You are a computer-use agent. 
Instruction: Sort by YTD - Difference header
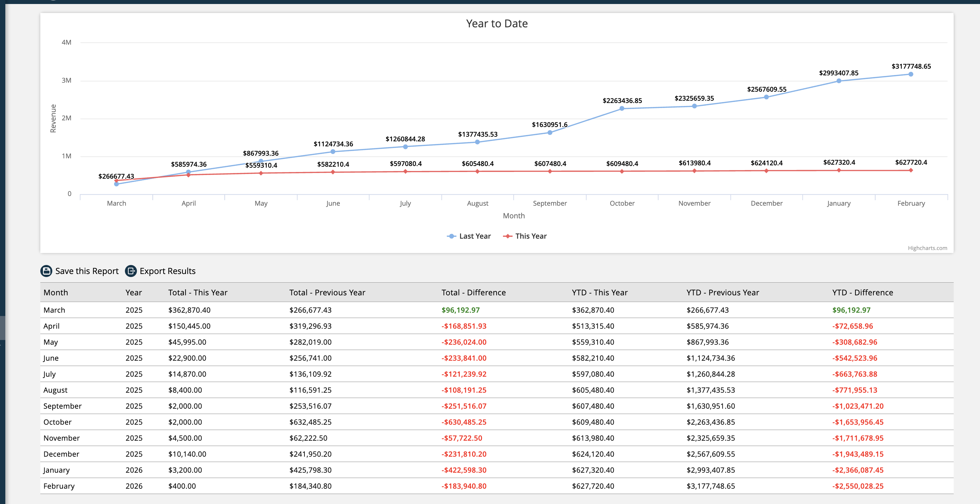point(862,292)
